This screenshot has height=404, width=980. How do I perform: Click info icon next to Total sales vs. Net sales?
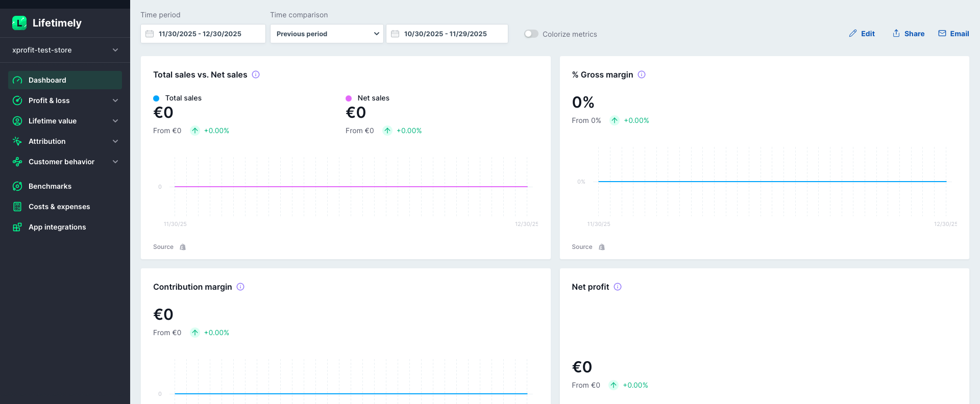coord(256,74)
